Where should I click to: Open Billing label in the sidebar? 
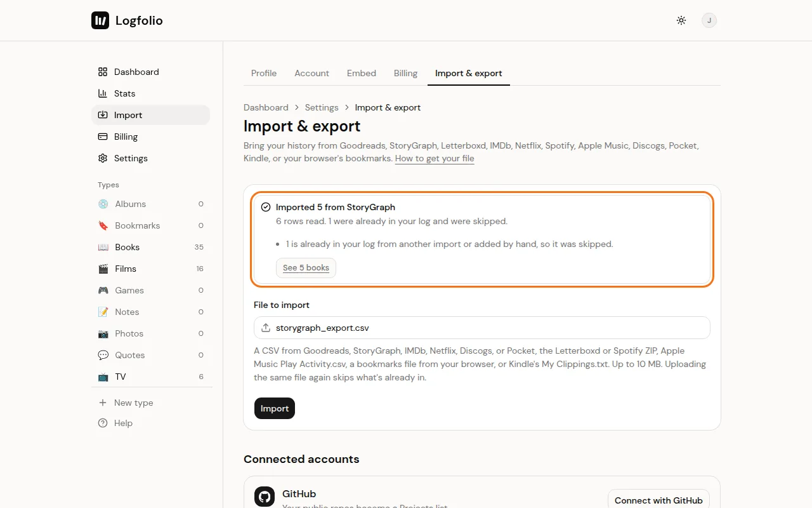[126, 137]
